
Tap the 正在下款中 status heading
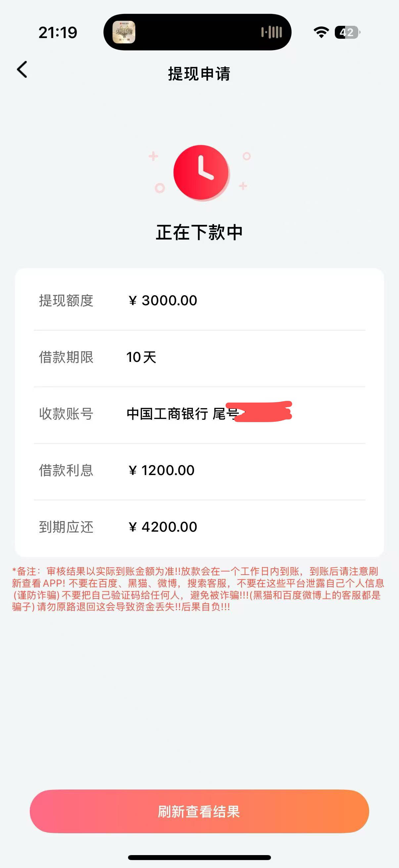[x=199, y=232]
